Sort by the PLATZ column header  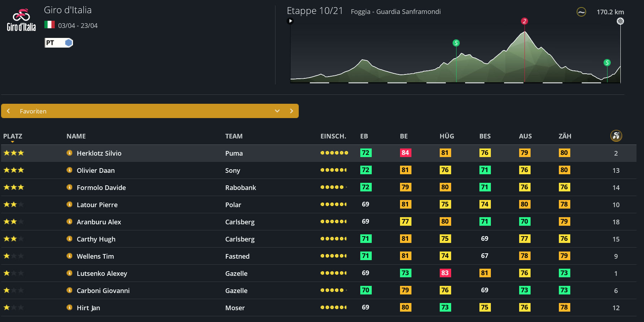pyautogui.click(x=13, y=136)
